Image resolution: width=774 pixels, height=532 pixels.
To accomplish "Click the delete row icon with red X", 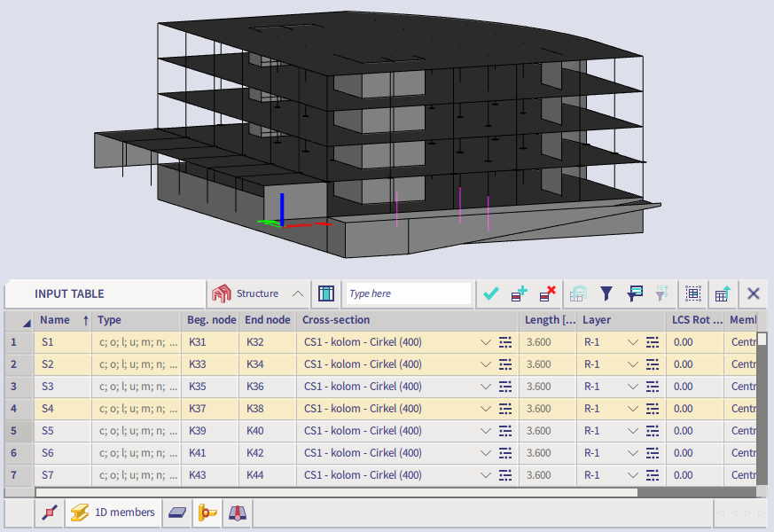I will (547, 293).
